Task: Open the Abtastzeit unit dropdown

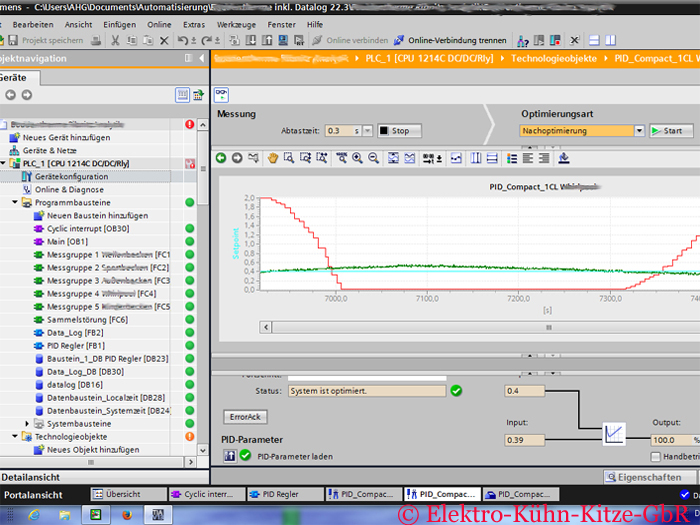Action: [x=368, y=131]
